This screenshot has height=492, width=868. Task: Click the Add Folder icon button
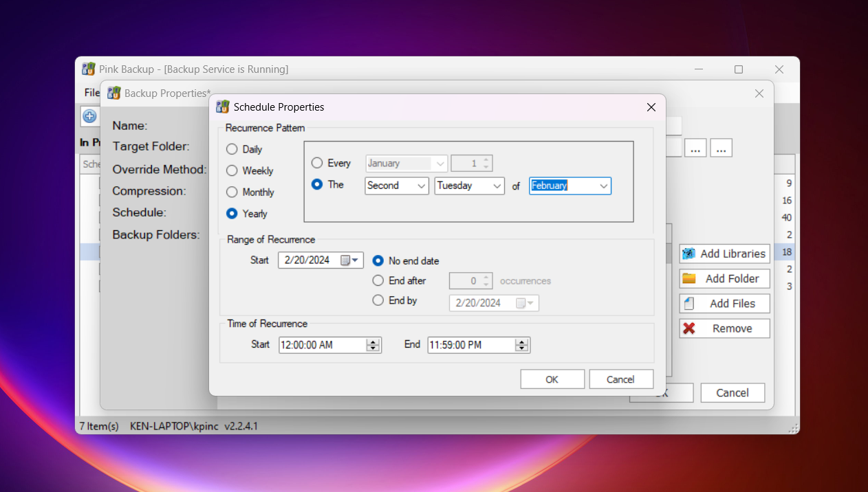click(x=688, y=278)
